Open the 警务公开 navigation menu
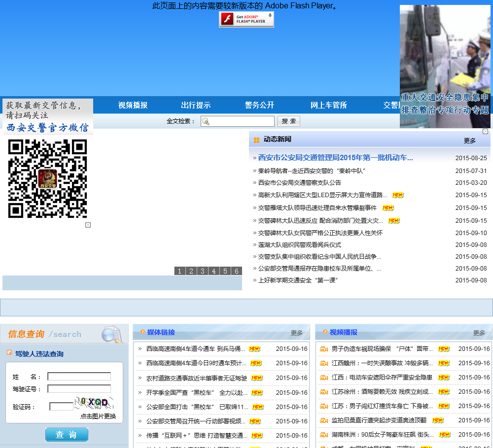 (259, 105)
